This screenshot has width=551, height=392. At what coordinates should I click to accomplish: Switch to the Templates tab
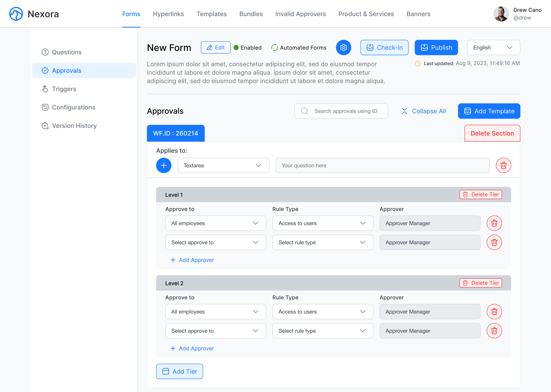tap(211, 14)
